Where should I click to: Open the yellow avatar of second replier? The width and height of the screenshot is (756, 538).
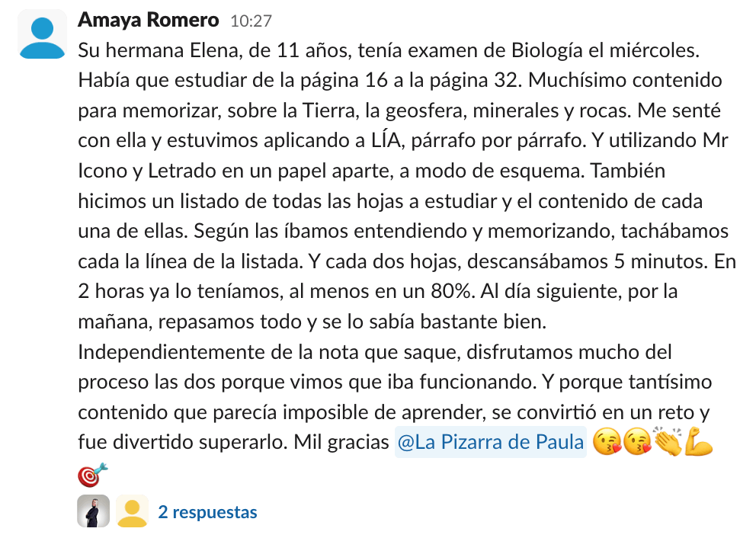pyautogui.click(x=132, y=511)
